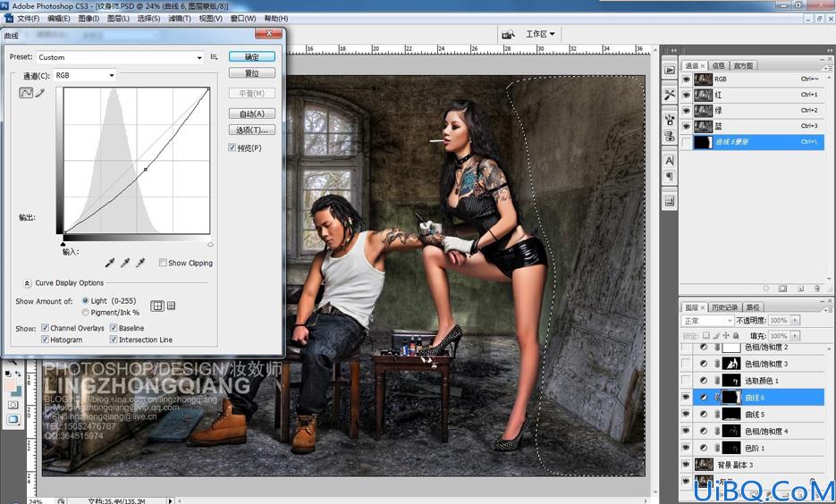The width and height of the screenshot is (836, 504).
Task: Open the Paragraph panel icon
Action: tap(670, 176)
